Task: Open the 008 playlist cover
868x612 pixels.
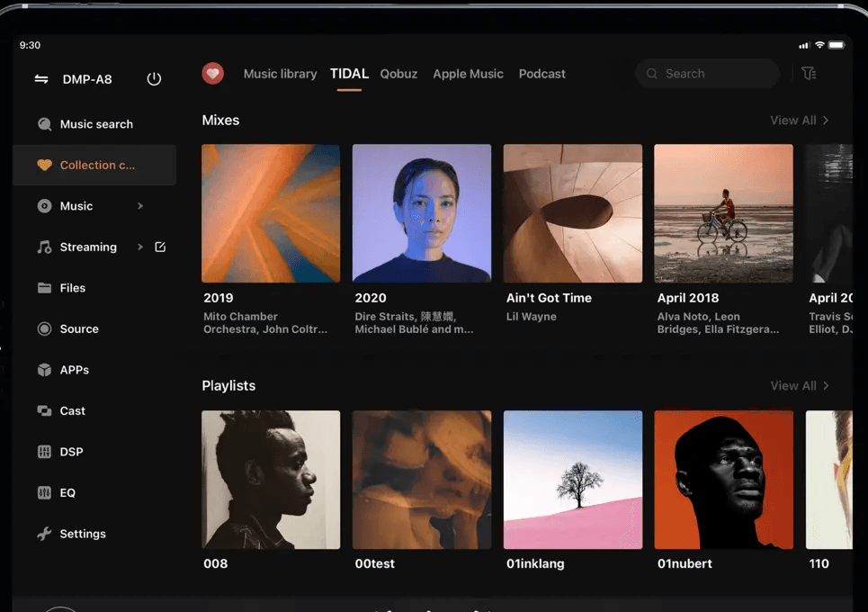Action: (x=271, y=480)
